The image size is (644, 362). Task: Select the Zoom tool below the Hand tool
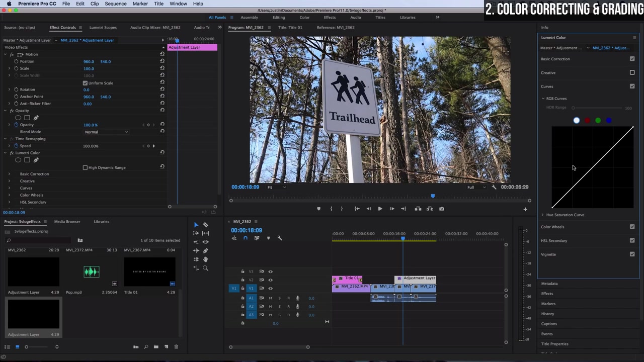tap(205, 268)
